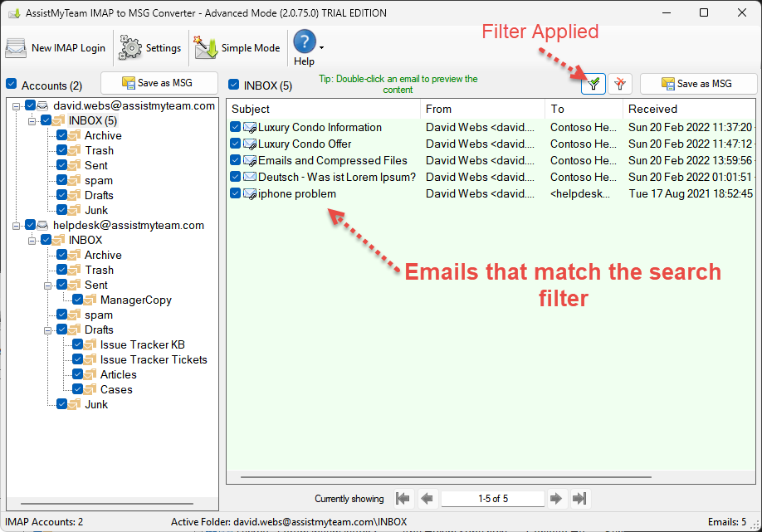
Task: Switch to Simple Mode
Action: point(238,48)
